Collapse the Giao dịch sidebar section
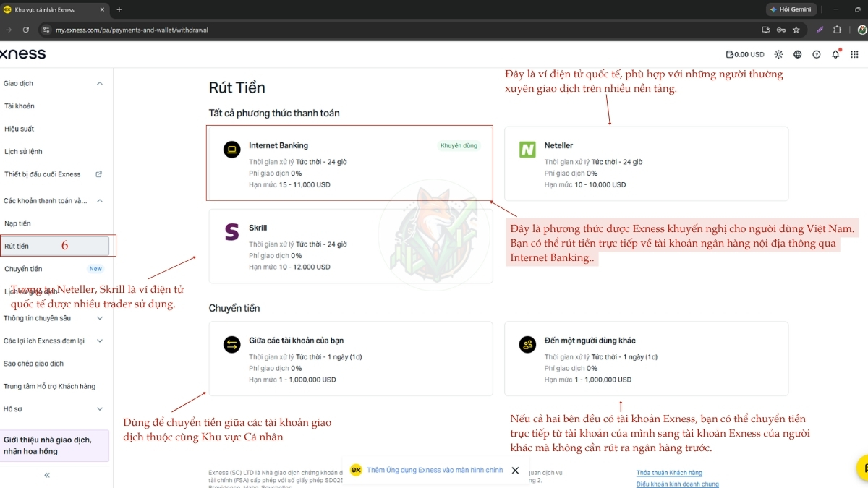This screenshot has width=868, height=488. [x=100, y=84]
